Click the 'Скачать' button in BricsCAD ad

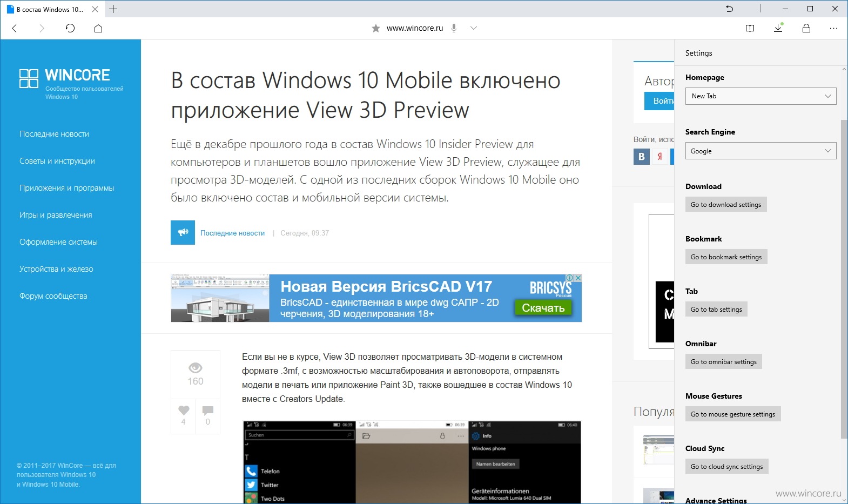coord(543,308)
